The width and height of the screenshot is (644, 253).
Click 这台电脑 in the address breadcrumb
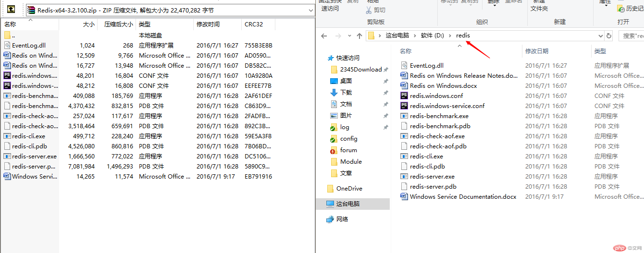pyautogui.click(x=397, y=36)
